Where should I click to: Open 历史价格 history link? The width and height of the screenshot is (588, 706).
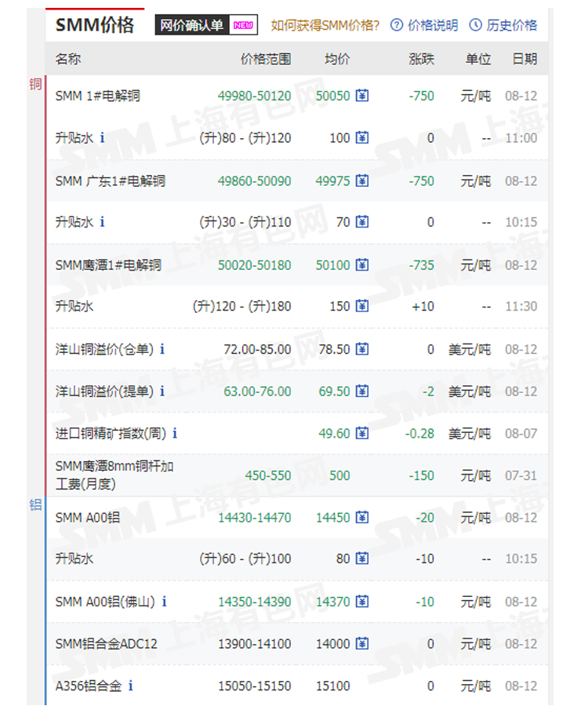[x=503, y=26]
